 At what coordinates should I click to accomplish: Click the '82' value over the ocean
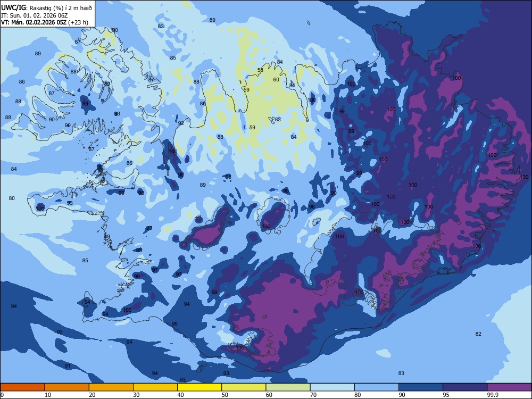click(x=478, y=334)
